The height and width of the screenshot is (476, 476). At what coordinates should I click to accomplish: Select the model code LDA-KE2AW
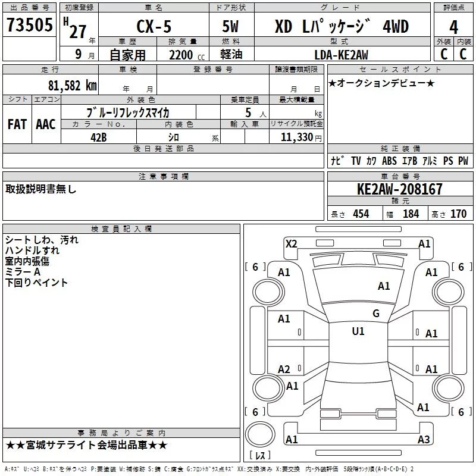coord(341,54)
